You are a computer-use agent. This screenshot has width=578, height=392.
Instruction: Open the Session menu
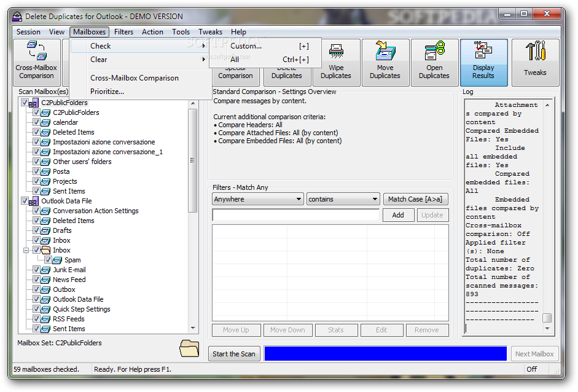28,32
